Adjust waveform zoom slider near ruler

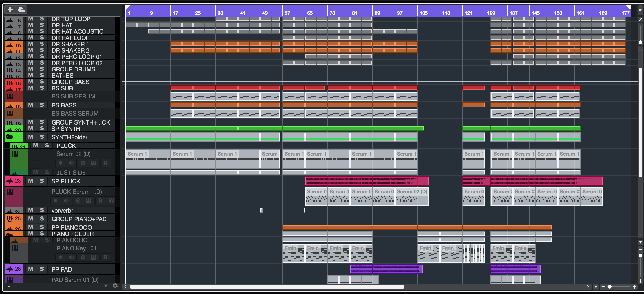click(640, 42)
